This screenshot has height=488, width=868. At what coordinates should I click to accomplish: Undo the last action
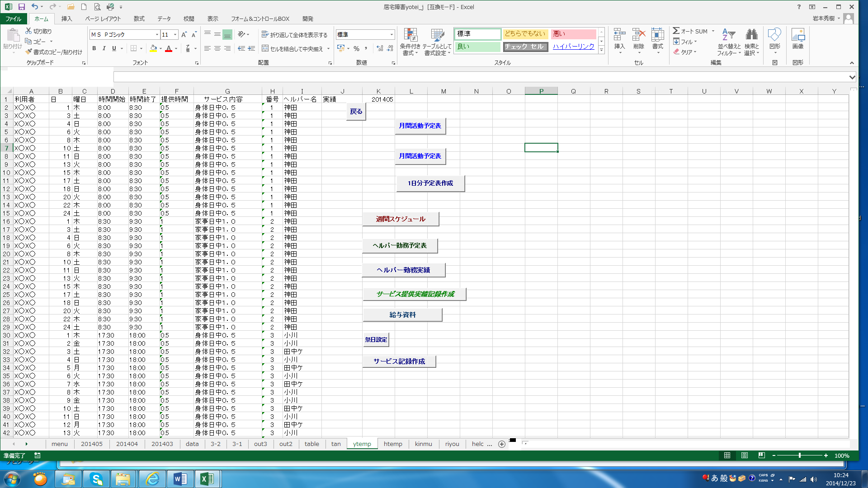34,7
